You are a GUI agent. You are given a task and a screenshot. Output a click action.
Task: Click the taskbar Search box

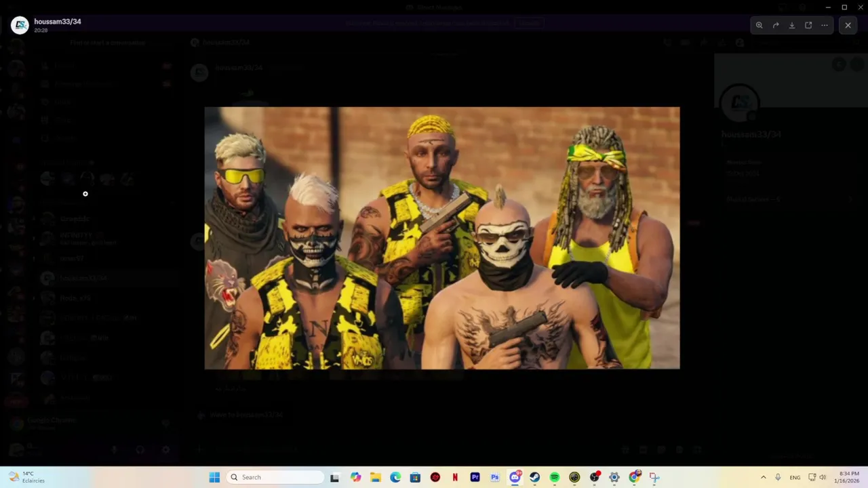pos(275,477)
